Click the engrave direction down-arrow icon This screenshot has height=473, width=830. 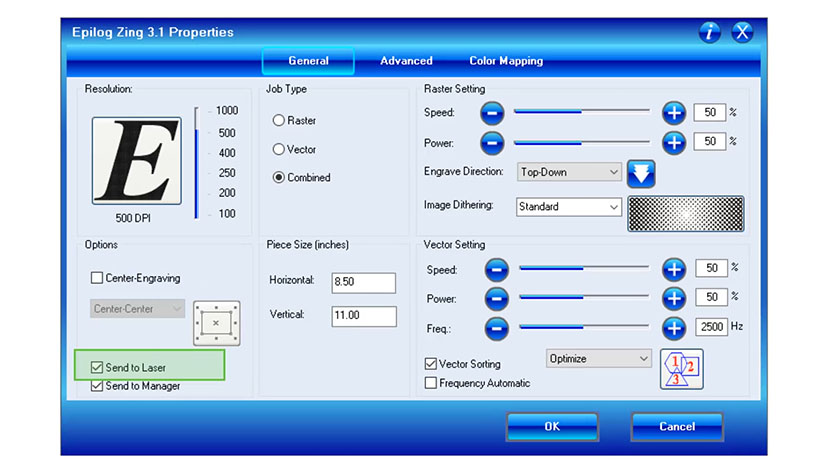coord(641,173)
